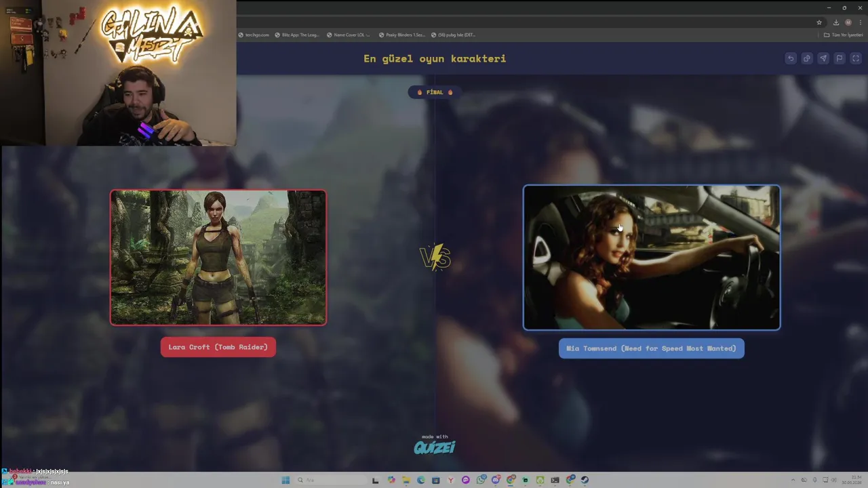The image size is (868, 488).
Task: Open the browser downloads icon
Action: tap(836, 22)
